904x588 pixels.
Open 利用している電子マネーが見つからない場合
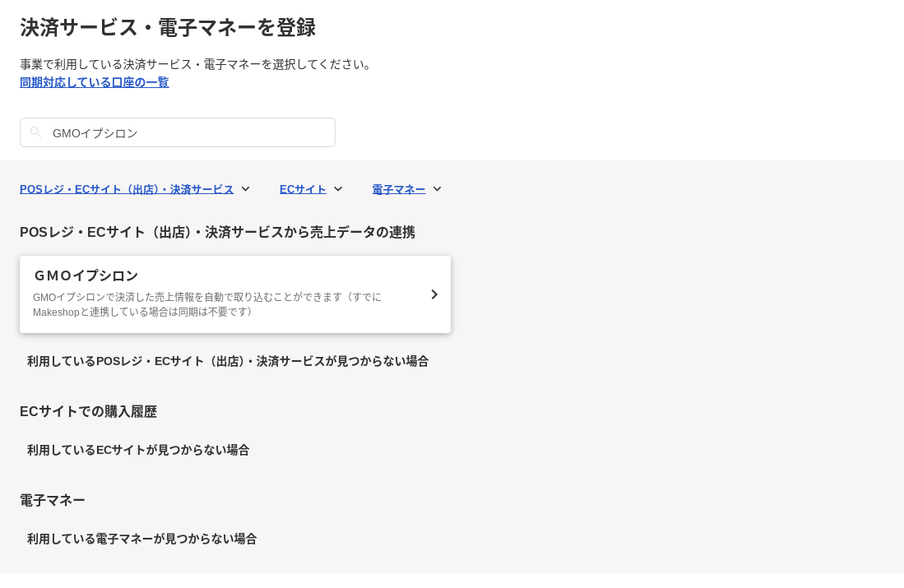tap(141, 539)
